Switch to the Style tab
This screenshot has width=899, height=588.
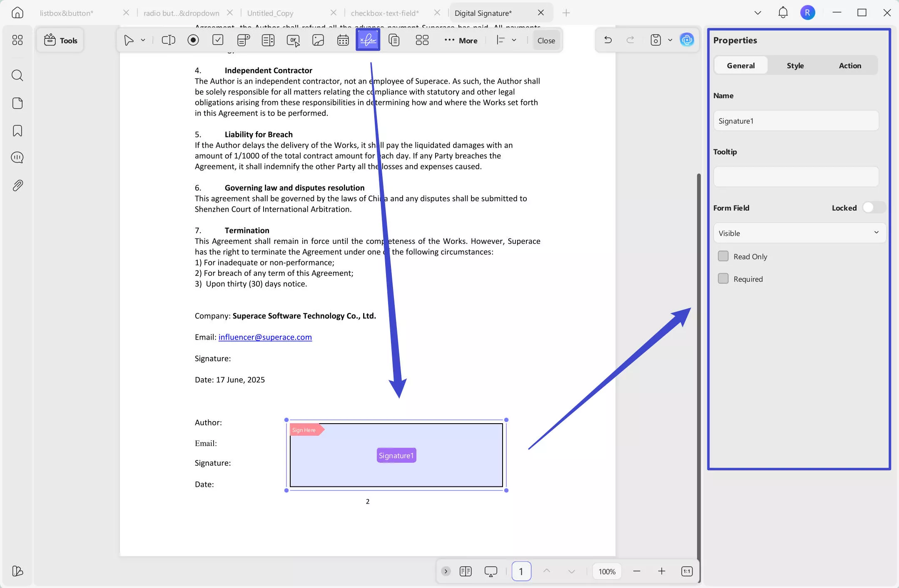pos(795,65)
